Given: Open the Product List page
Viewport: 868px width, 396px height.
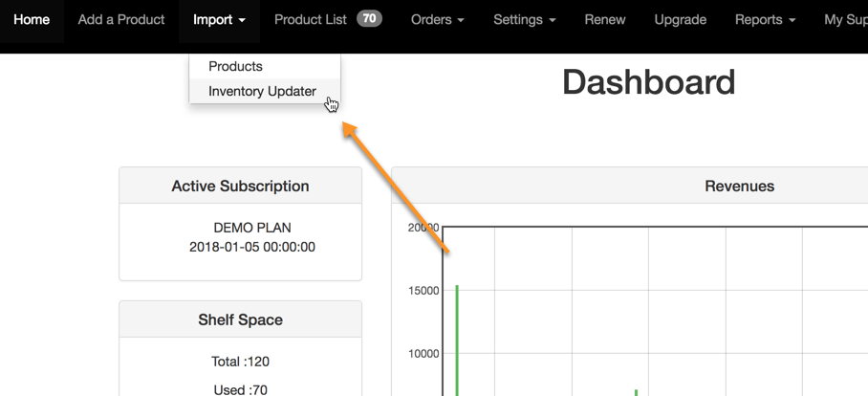Looking at the screenshot, I should click(310, 20).
